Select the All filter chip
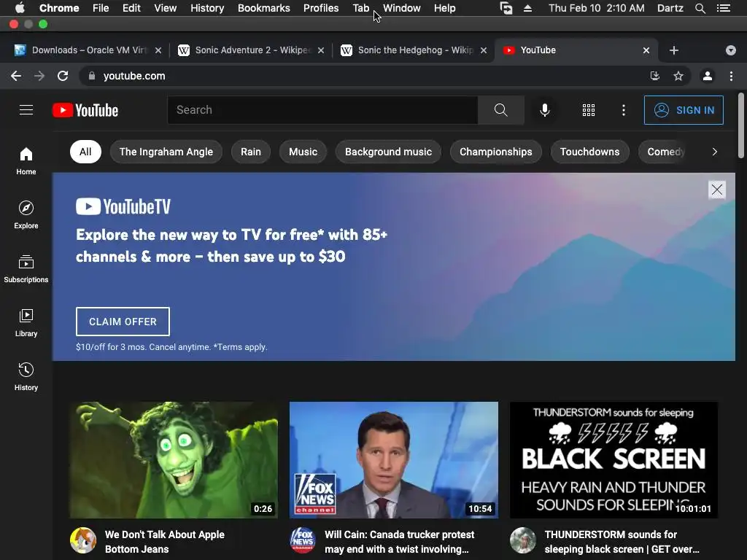 (x=85, y=152)
